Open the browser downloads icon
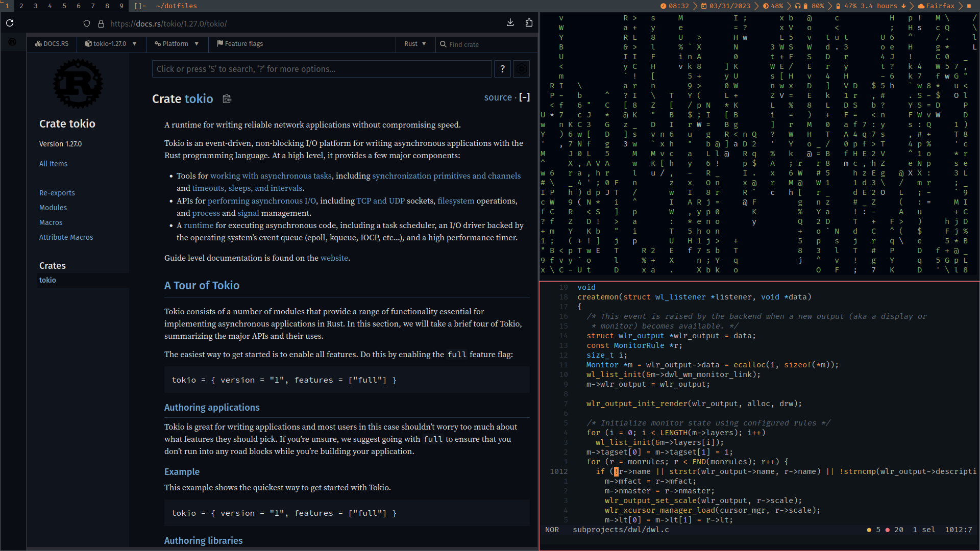Image resolution: width=980 pixels, height=551 pixels. (x=510, y=23)
